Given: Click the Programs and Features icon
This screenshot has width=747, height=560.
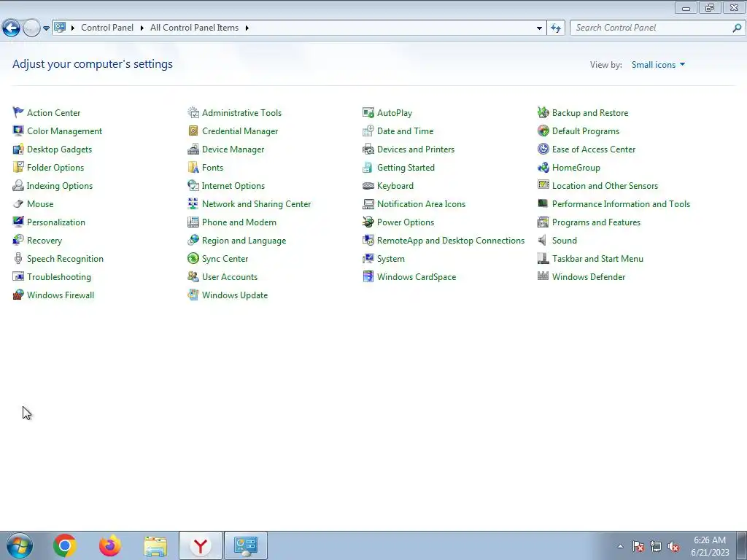Looking at the screenshot, I should pyautogui.click(x=543, y=222).
